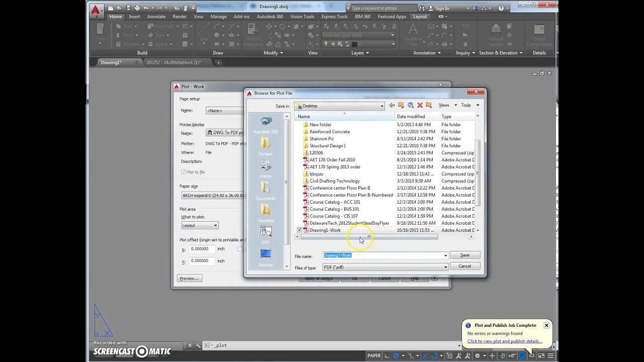Open Page setup Name dropdown in Plot dialog
The image size is (644, 362).
coord(225,111)
